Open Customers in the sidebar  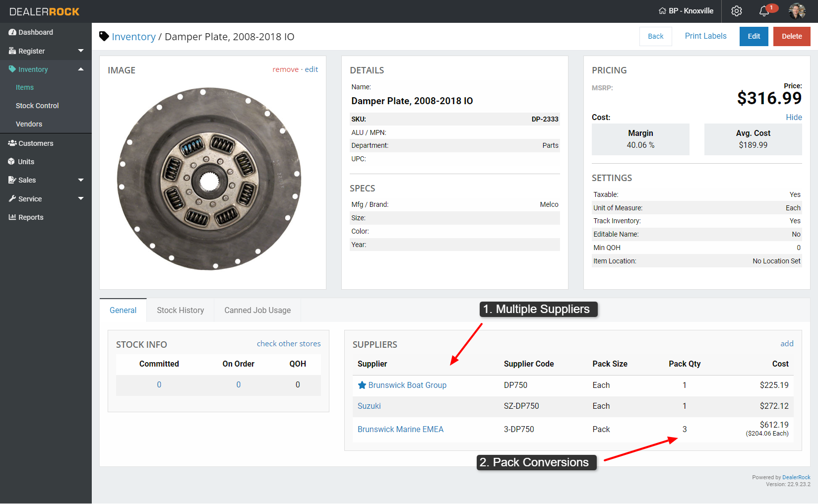36,143
